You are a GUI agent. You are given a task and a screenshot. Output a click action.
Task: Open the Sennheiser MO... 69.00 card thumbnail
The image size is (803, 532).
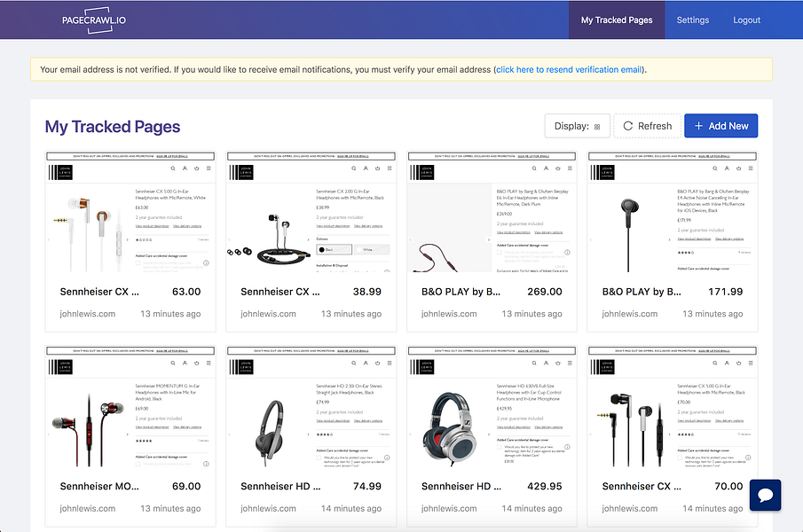130,407
